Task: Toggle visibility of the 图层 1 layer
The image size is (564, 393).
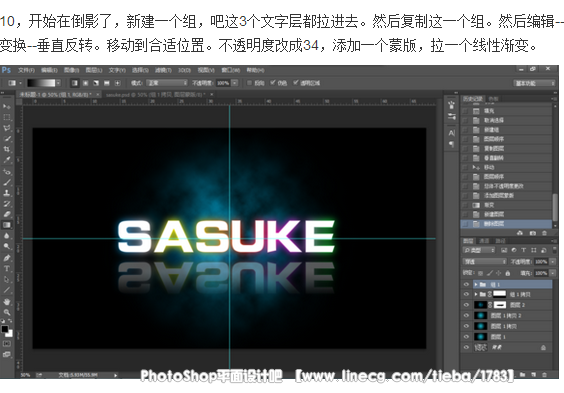Action: click(466, 337)
